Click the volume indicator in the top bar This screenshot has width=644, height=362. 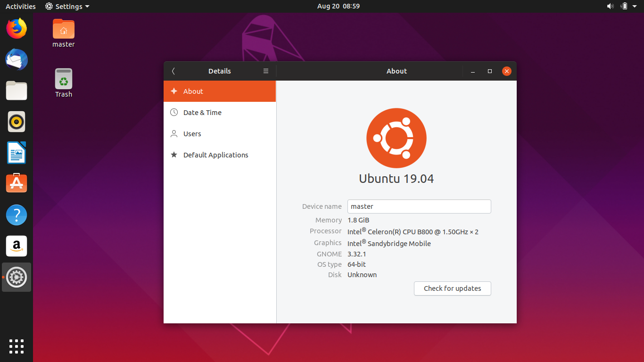click(x=610, y=6)
